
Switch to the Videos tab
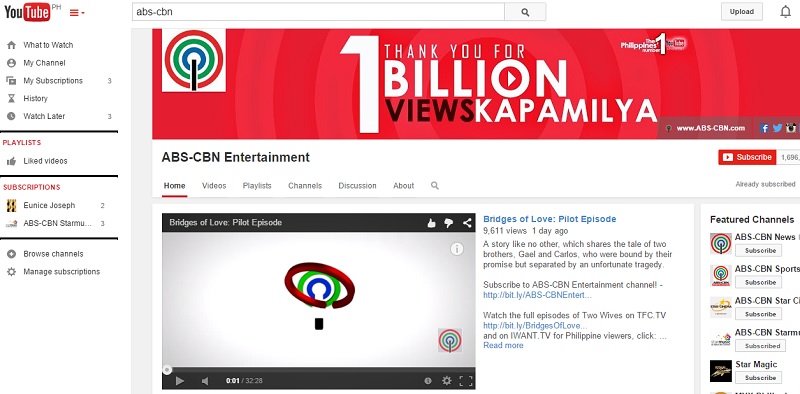point(214,186)
